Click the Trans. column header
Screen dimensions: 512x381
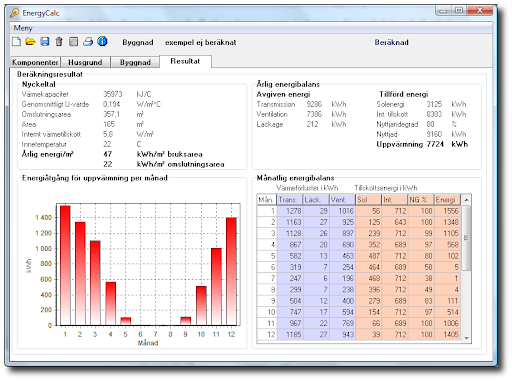[x=290, y=200]
